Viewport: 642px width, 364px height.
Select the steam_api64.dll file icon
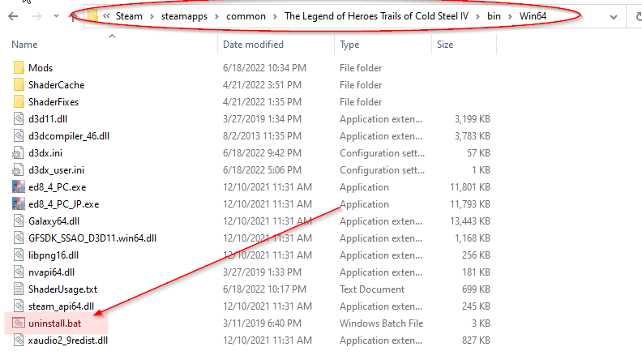[19, 306]
